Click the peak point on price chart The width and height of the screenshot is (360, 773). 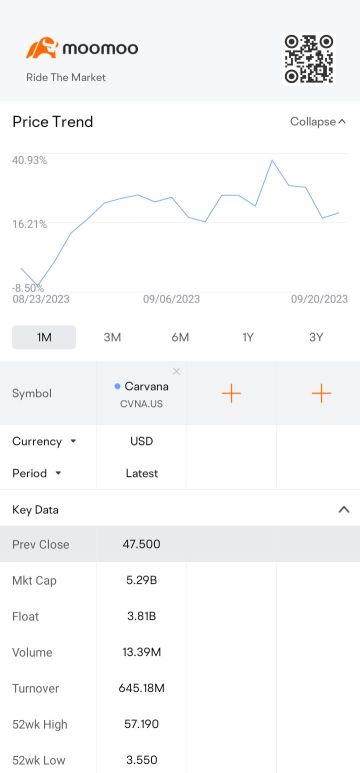[272, 160]
